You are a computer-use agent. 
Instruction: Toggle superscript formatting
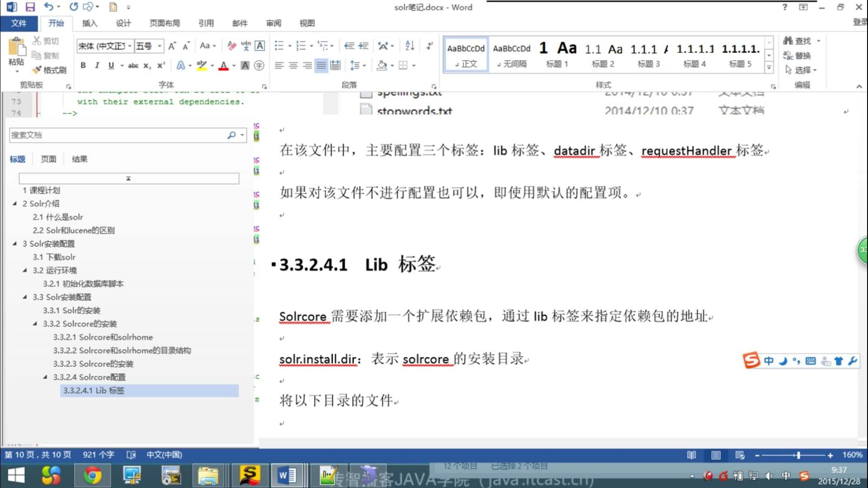[x=161, y=66]
